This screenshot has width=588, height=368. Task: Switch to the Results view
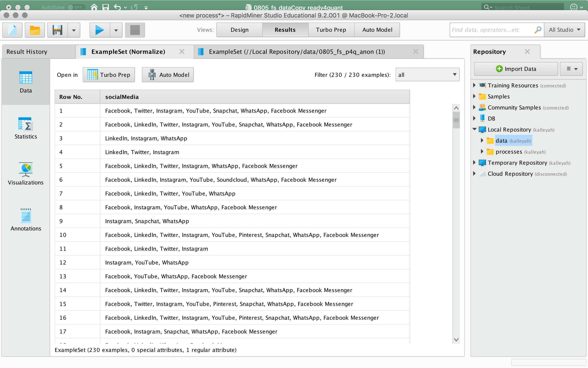(285, 30)
